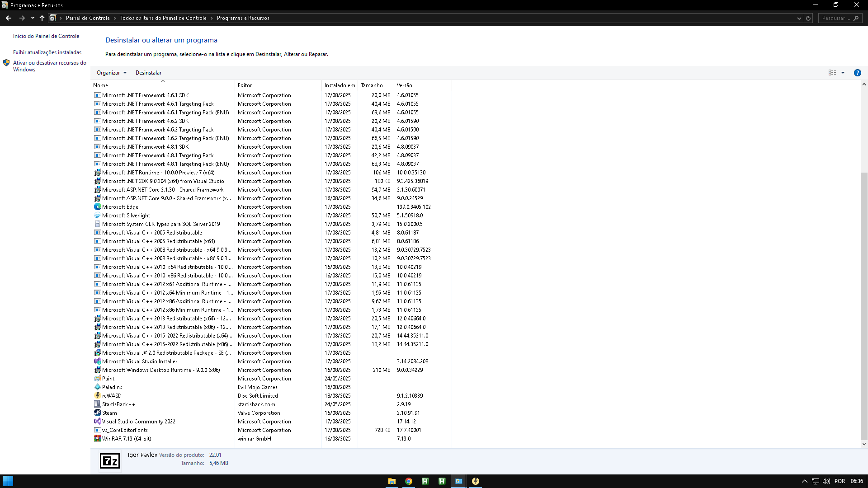Select Microsoft .NET Framework 4.8.1 SDK row
The height and width of the screenshot is (488, 868).
[271, 146]
